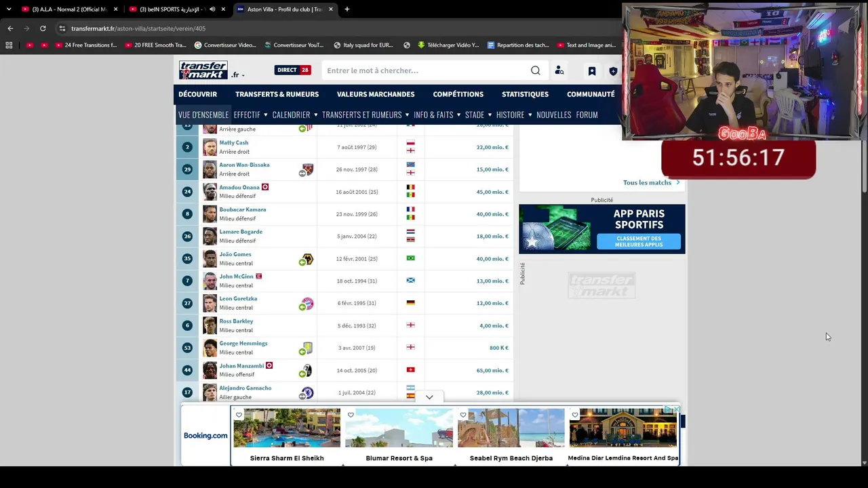Viewport: 868px width, 488px height.
Task: Collapse the bottom ad with chevron
Action: 429,398
